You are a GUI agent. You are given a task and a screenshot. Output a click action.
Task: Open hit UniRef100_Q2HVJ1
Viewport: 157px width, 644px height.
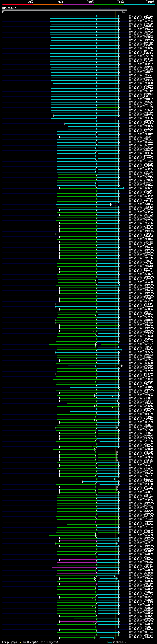[x=141, y=16]
